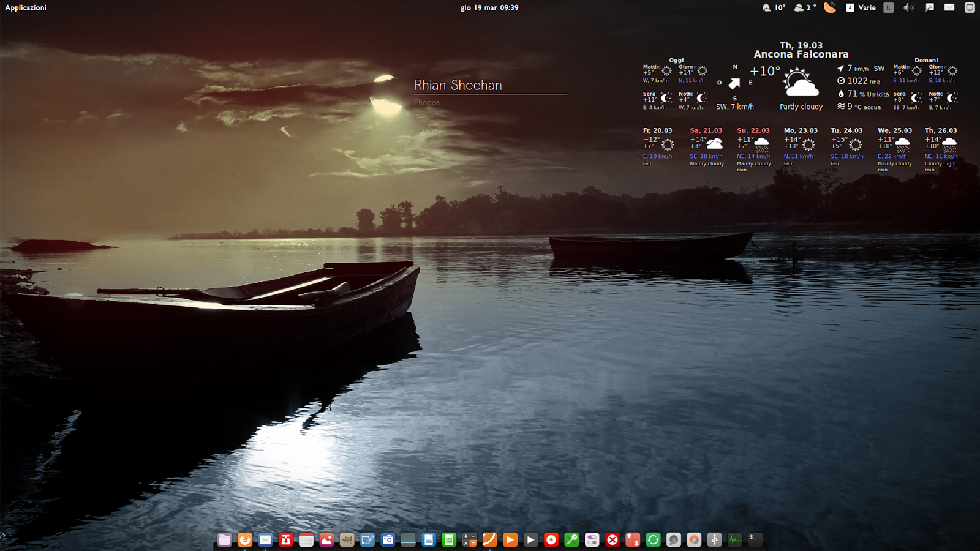Screen dimensions: 980x551
Task: Open the Varie workspace switcher
Action: (x=861, y=8)
